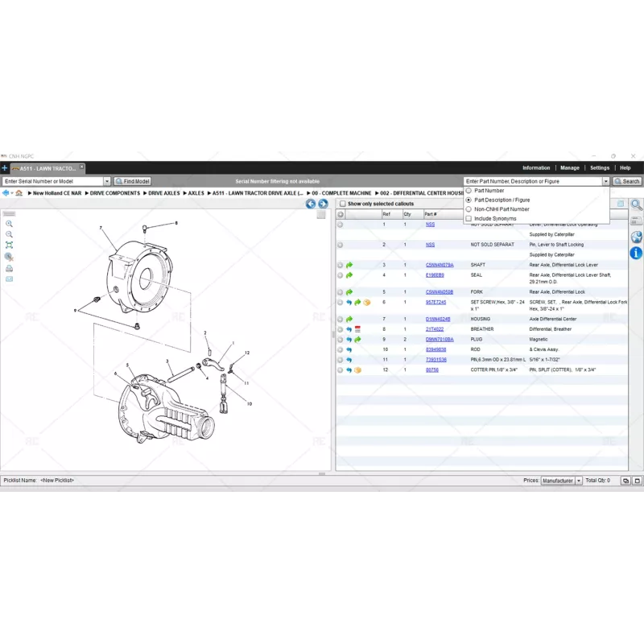The image size is (644, 644).
Task: Collapse the part search field dropdown arrow
Action: [x=605, y=181]
